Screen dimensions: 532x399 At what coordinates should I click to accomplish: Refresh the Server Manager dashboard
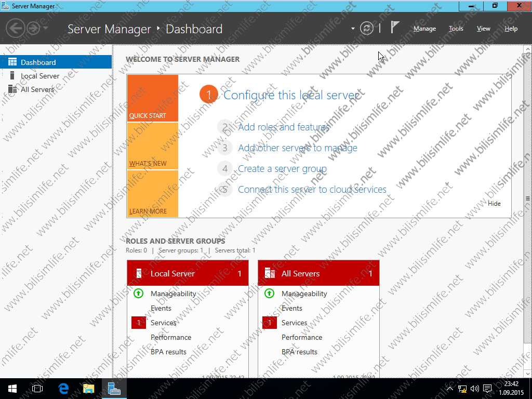[x=366, y=28]
